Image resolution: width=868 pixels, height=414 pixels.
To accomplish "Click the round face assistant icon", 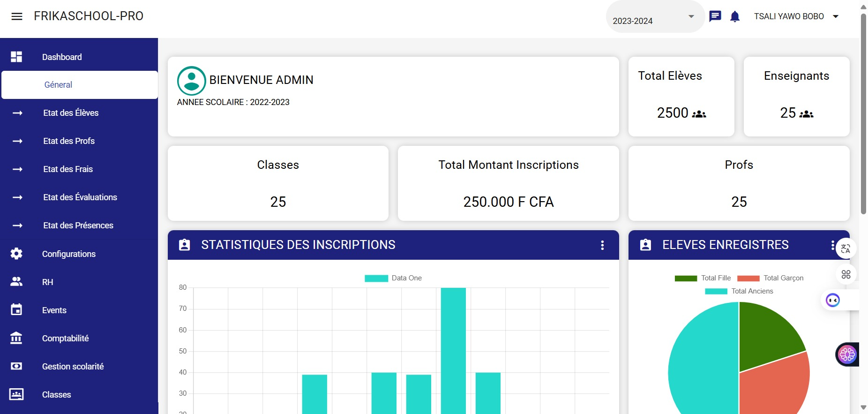I will [833, 300].
